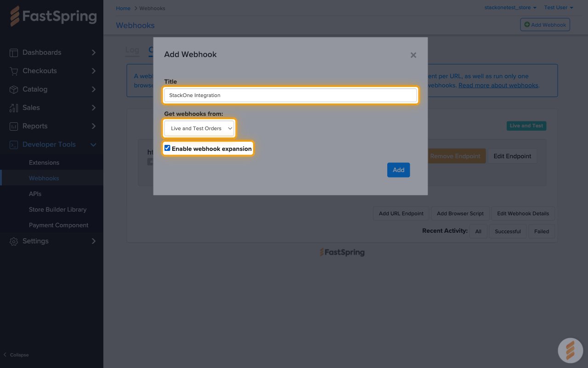
Task: Expand the Checkouts menu chevron
Action: 94,71
